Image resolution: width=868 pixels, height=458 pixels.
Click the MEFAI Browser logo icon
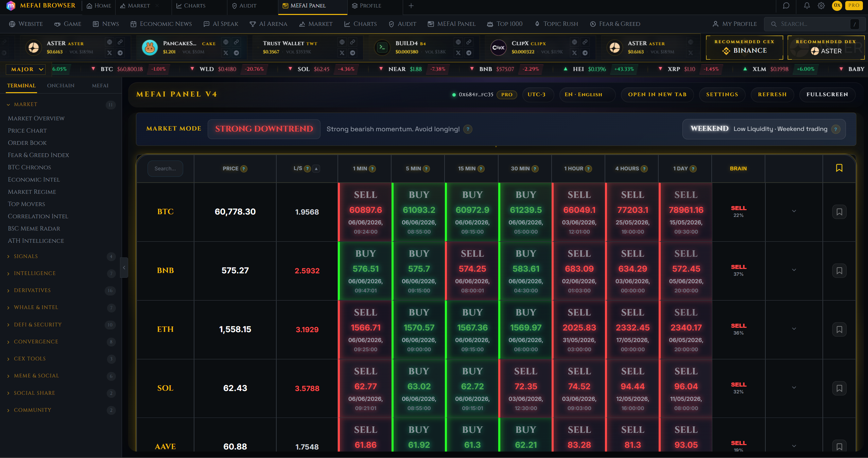pyautogui.click(x=11, y=5)
